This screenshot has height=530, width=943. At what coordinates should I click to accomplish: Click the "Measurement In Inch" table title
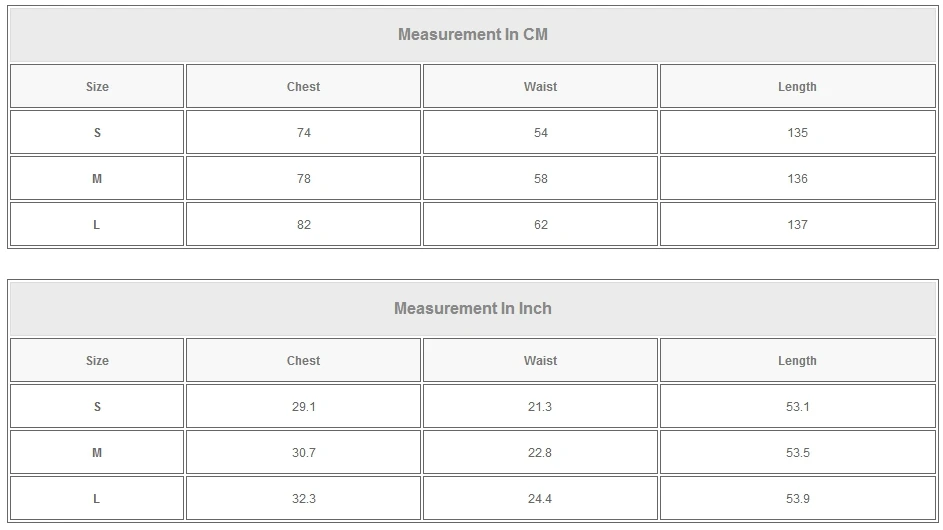pyautogui.click(x=472, y=309)
